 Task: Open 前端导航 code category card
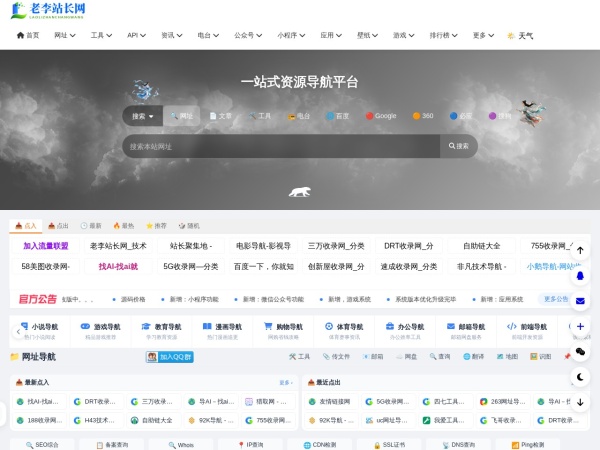[527, 331]
